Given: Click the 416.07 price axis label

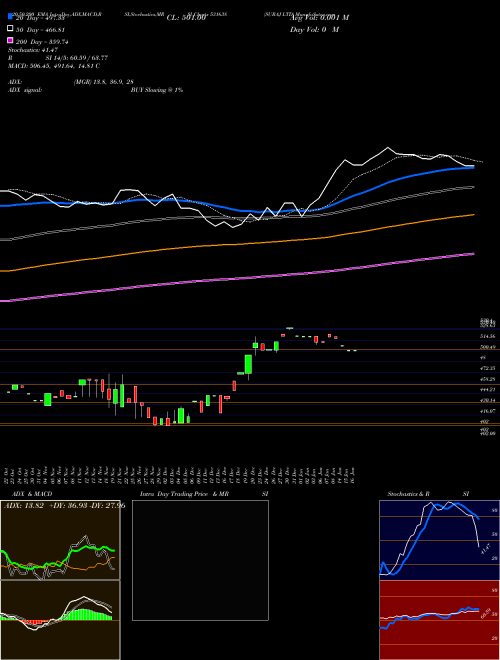Looking at the screenshot, I should tap(488, 411).
